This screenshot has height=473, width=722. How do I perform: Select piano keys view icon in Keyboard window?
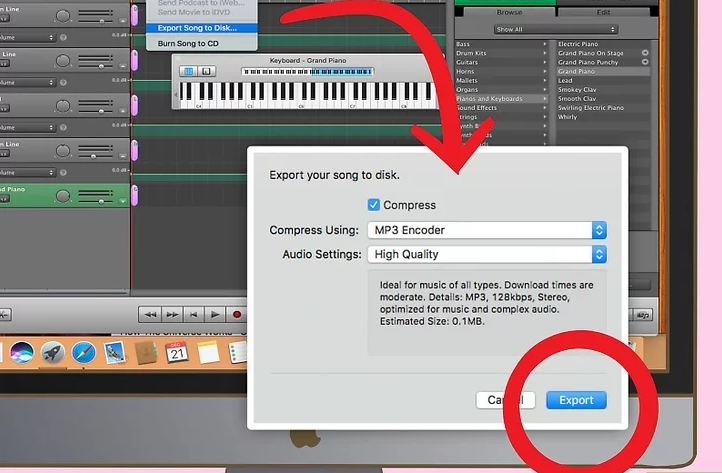(188, 71)
